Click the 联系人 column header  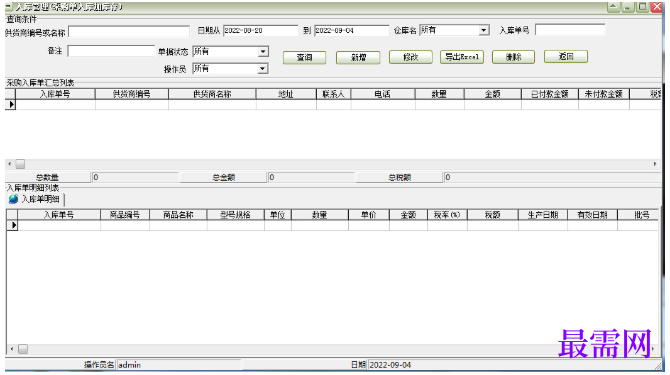click(x=333, y=94)
